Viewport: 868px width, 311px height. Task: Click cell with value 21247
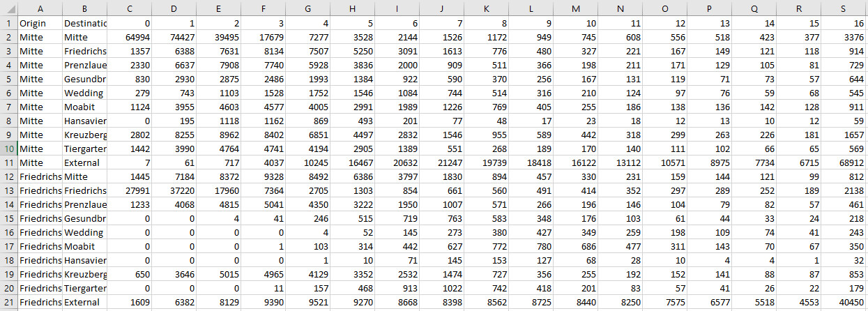441,162
